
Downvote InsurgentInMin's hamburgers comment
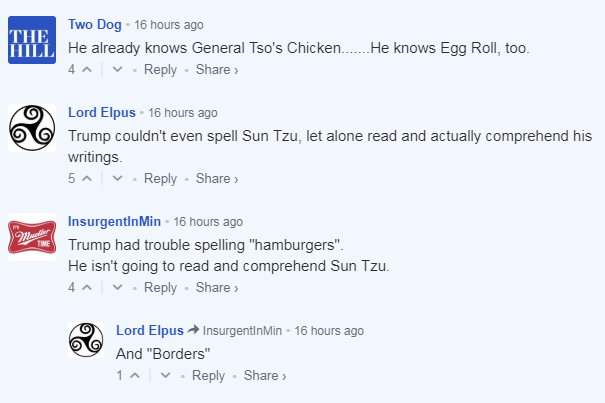click(118, 288)
